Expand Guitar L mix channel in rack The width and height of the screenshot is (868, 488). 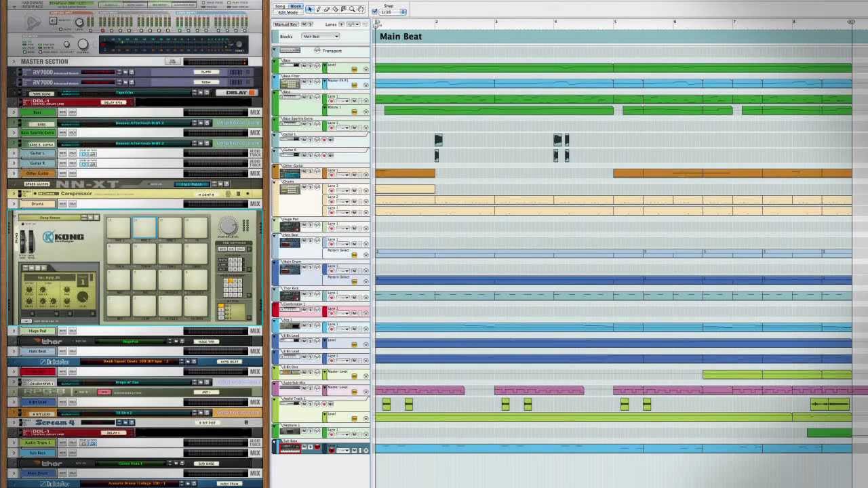(x=14, y=153)
